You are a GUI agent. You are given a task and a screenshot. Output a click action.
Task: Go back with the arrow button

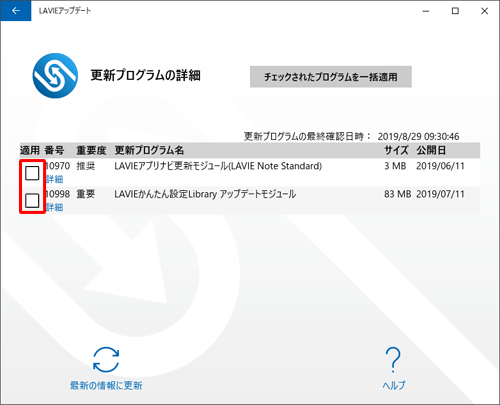pyautogui.click(x=16, y=11)
